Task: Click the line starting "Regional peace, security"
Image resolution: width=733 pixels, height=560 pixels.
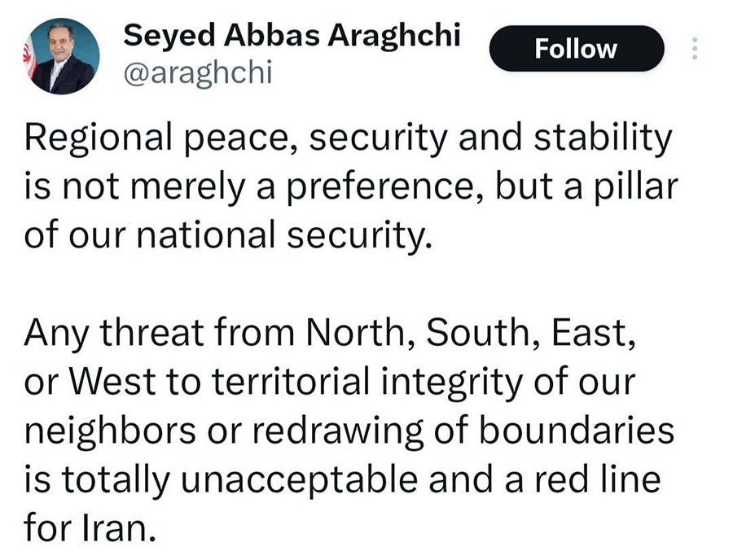Action: point(349,139)
